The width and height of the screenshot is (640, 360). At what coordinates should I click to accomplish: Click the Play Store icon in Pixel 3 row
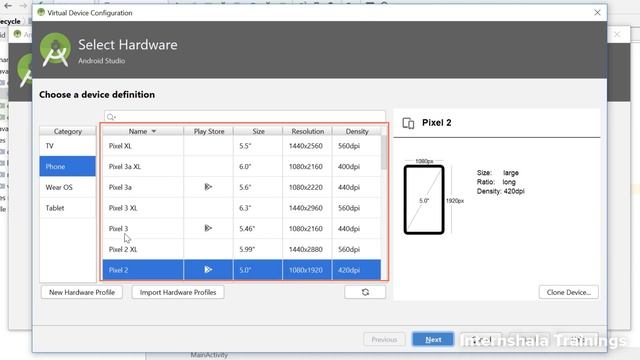click(x=208, y=228)
